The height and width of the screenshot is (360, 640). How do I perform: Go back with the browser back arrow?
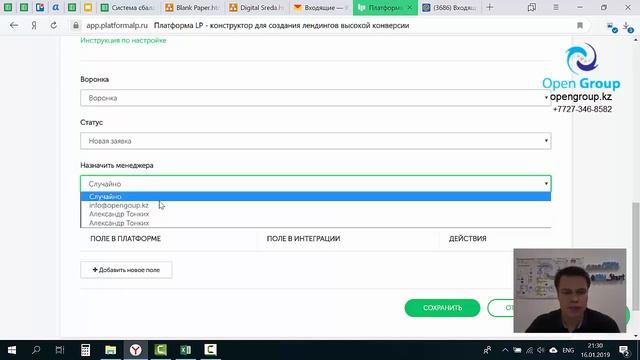14,25
